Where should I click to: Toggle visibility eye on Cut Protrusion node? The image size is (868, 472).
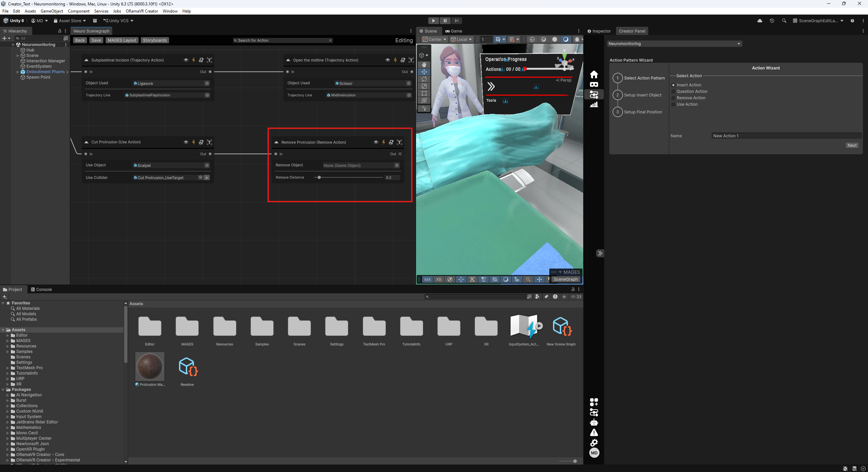[186, 142]
